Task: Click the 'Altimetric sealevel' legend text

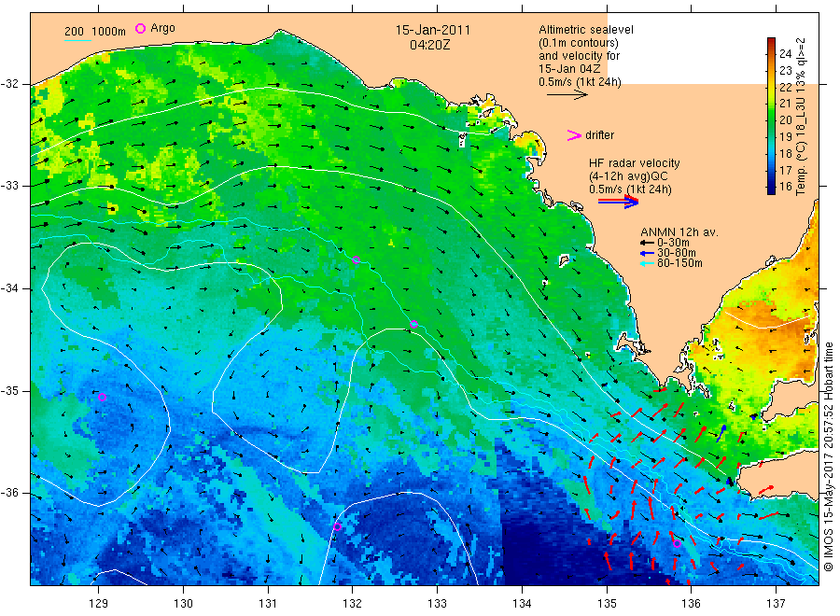Action: pos(585,30)
